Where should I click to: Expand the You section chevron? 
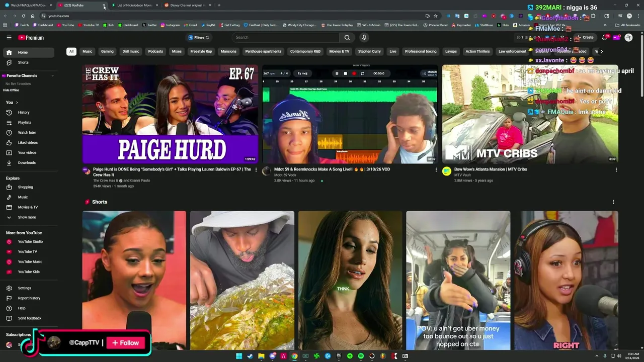17,103
